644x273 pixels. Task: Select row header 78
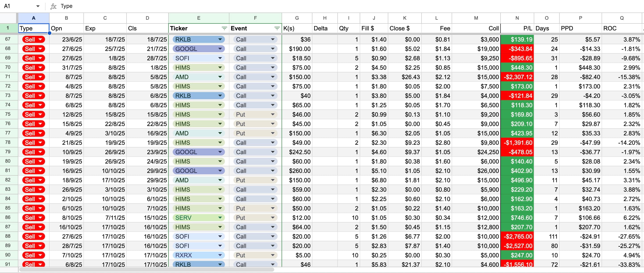8,142
